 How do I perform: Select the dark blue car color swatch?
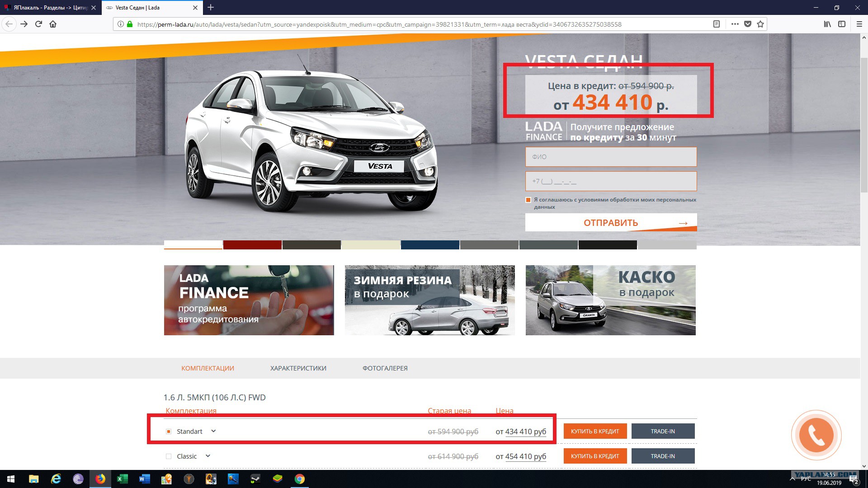pyautogui.click(x=430, y=245)
